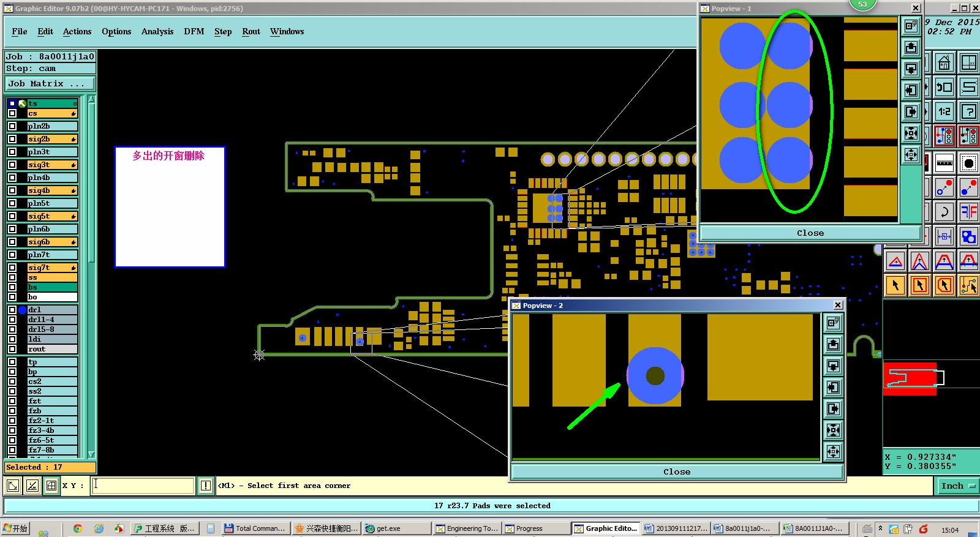Toggle the pln5t layer checkbox
The height and width of the screenshot is (537, 980).
point(12,203)
